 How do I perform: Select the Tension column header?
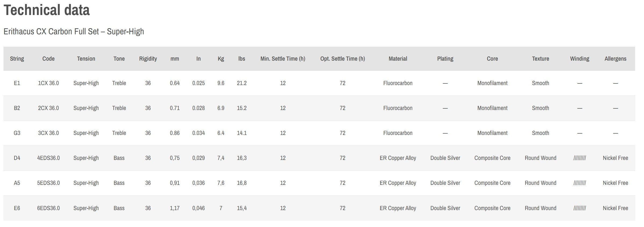click(86, 58)
